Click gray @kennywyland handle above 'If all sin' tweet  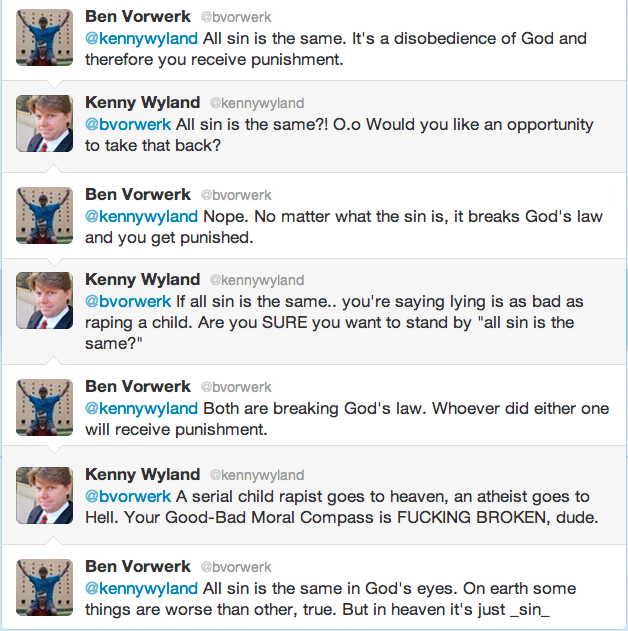tap(257, 280)
